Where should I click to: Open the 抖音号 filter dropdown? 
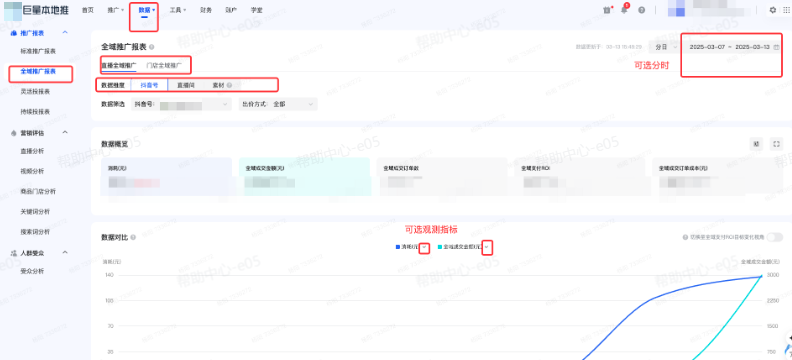(181, 104)
